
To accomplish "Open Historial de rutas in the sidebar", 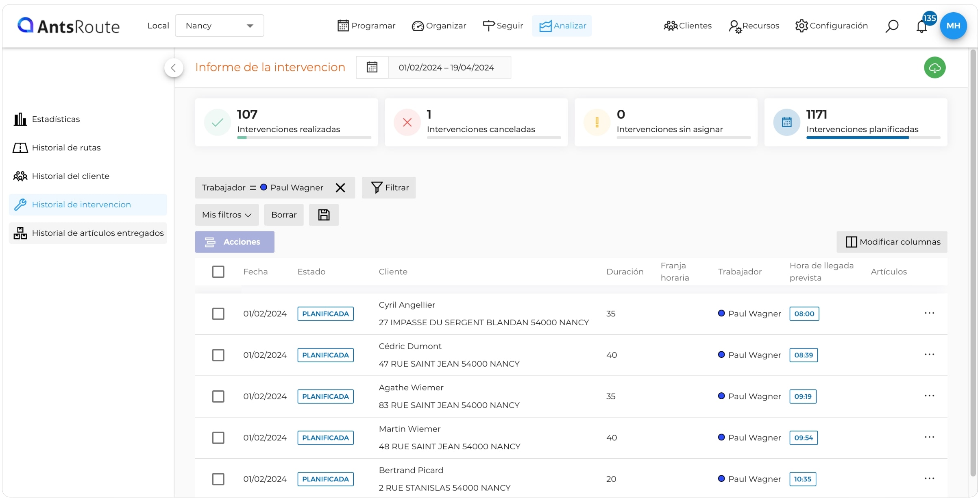I will (x=88, y=148).
